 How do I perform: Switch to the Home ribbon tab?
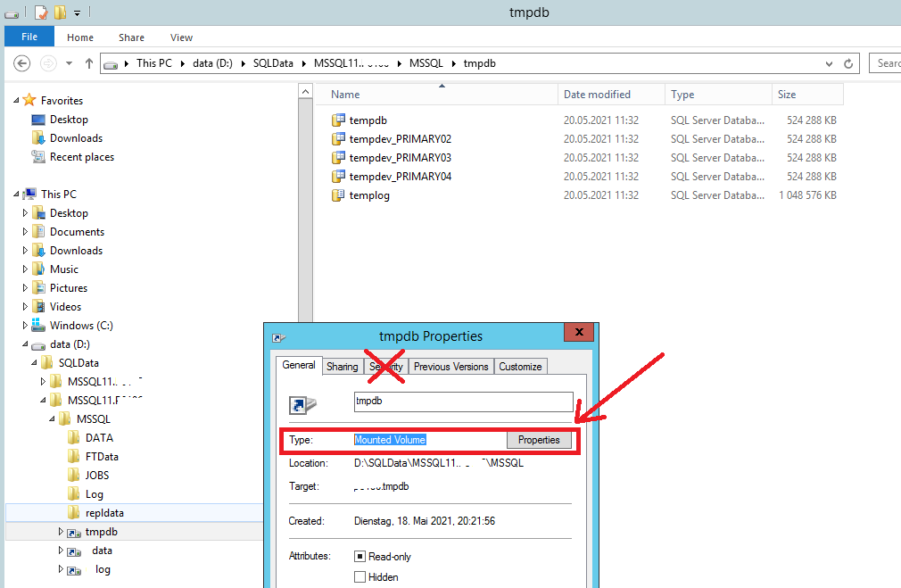tap(80, 37)
